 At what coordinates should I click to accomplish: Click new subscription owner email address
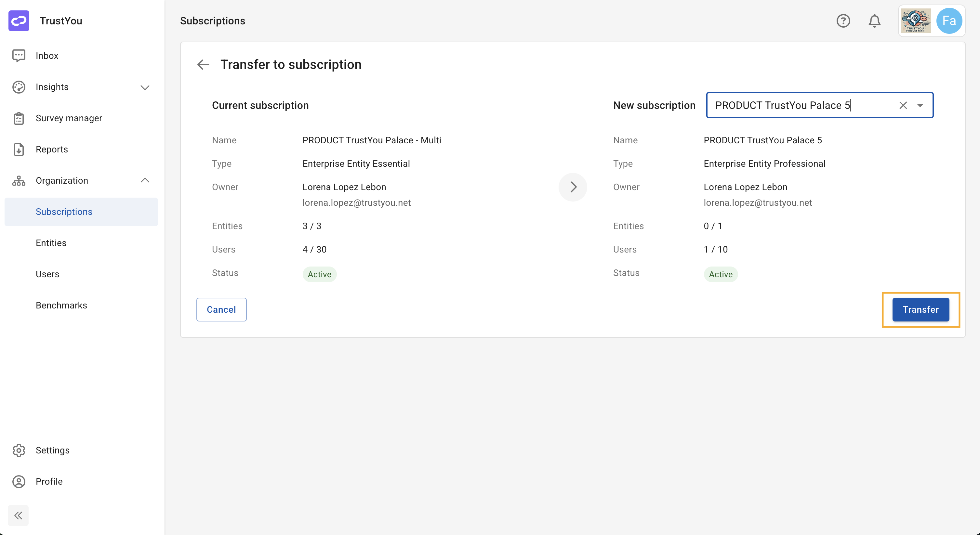point(758,203)
